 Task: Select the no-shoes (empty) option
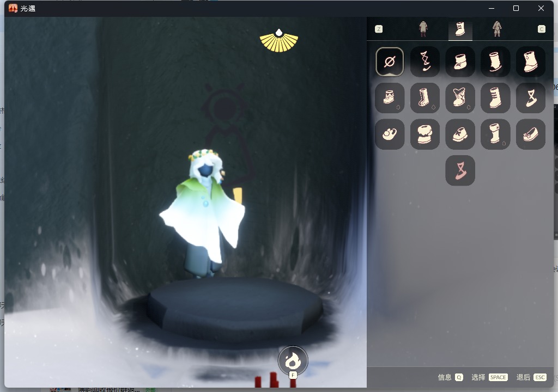pyautogui.click(x=389, y=62)
